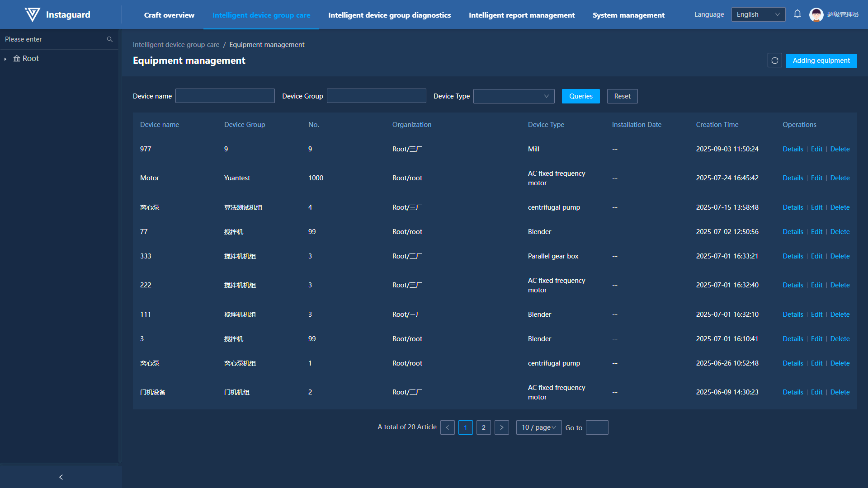This screenshot has width=868, height=488.
Task: Open Details for the Motor device
Action: [793, 178]
